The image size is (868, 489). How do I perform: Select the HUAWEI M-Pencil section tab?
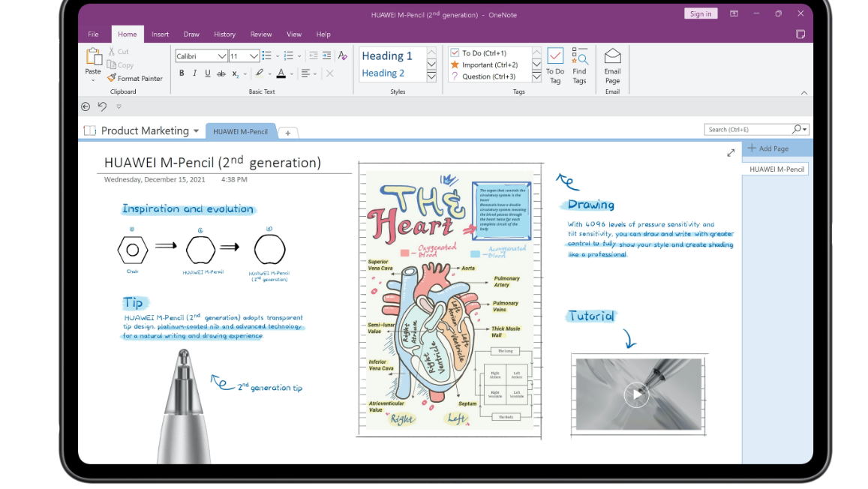[240, 132]
